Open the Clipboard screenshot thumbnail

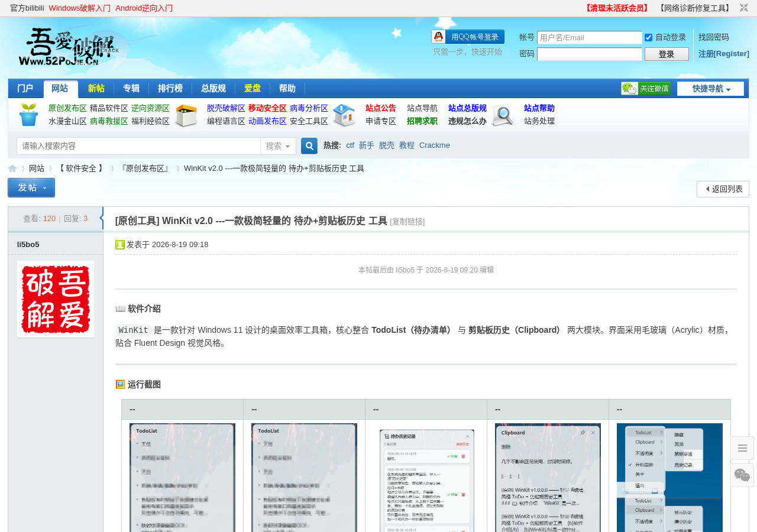[548, 478]
